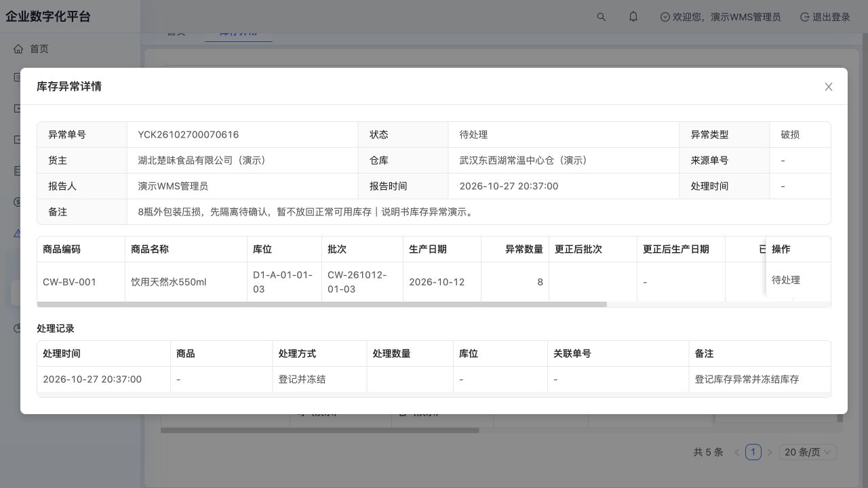868x488 pixels.
Task: Click the 状态 value 待处理
Action: coord(473,135)
